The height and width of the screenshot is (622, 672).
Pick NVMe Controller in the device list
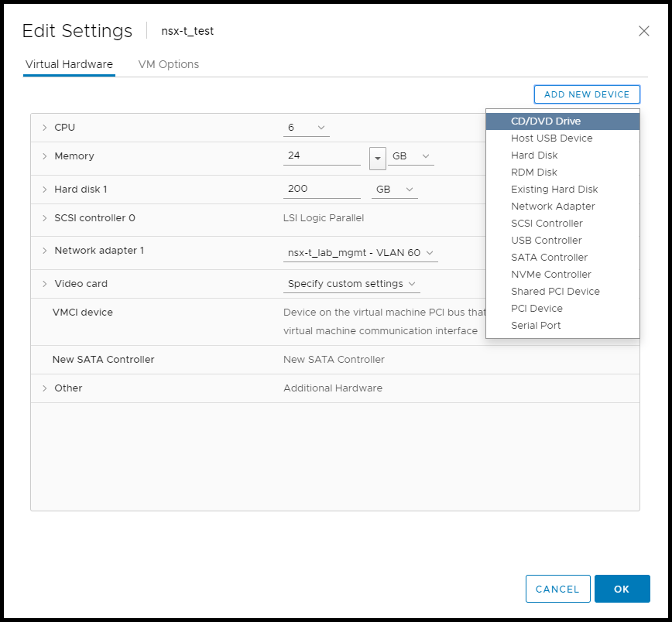pyautogui.click(x=550, y=275)
